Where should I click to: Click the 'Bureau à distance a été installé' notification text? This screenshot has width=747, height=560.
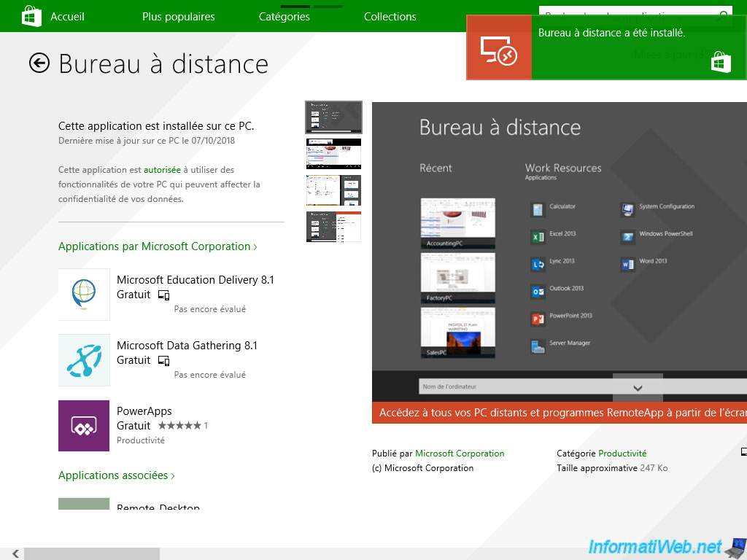pyautogui.click(x=612, y=33)
